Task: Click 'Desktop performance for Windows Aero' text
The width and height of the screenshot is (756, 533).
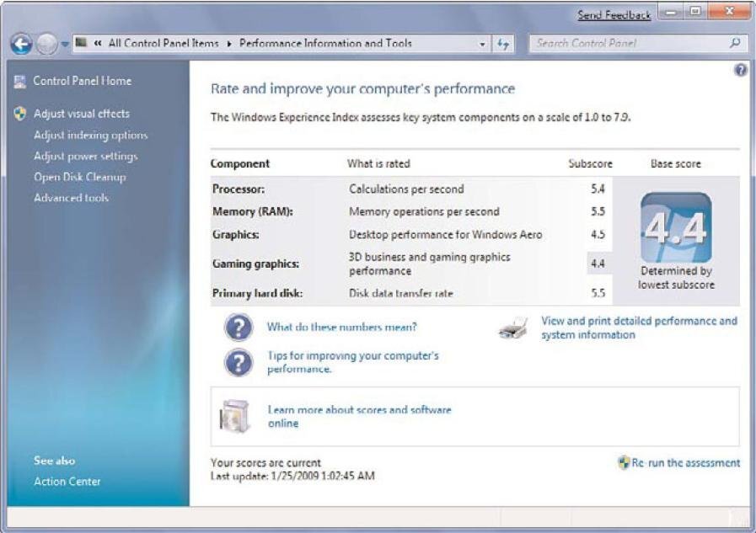Action: click(446, 235)
